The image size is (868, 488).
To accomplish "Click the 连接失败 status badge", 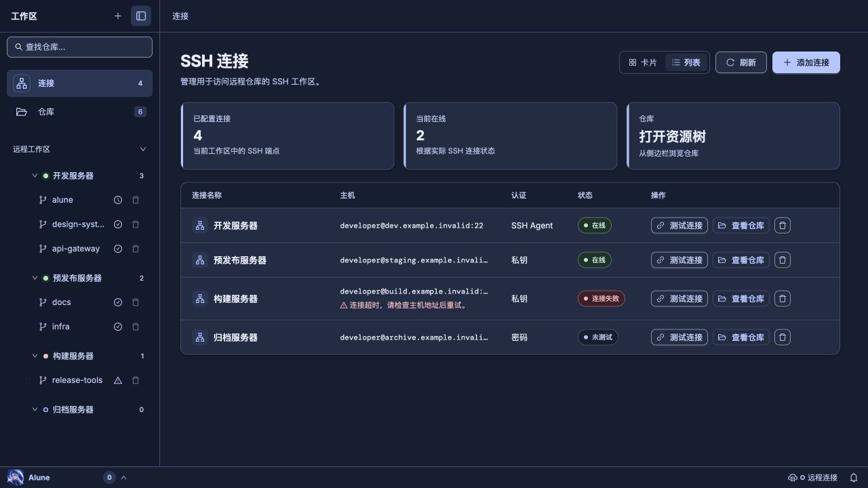I will 601,299.
